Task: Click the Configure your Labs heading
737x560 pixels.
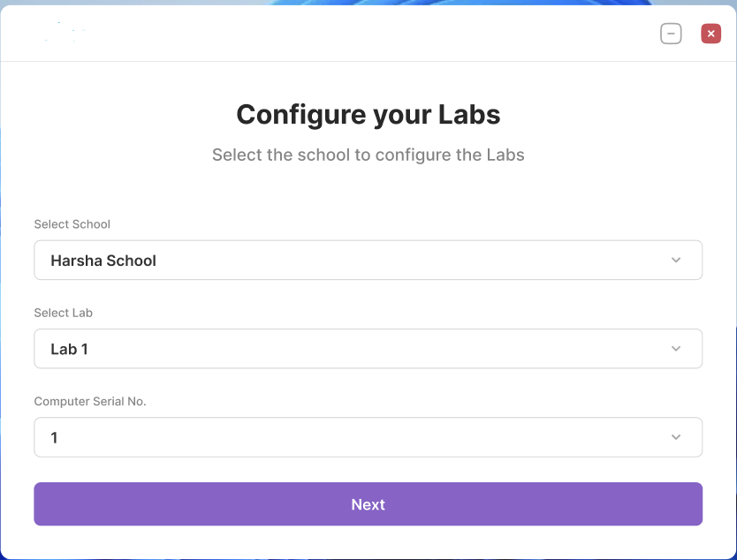Action: point(368,114)
